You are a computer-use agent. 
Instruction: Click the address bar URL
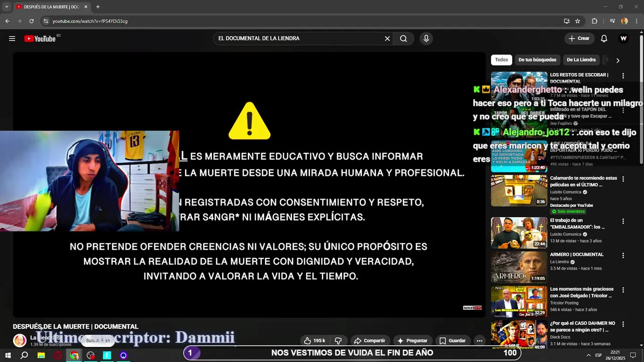(x=90, y=21)
